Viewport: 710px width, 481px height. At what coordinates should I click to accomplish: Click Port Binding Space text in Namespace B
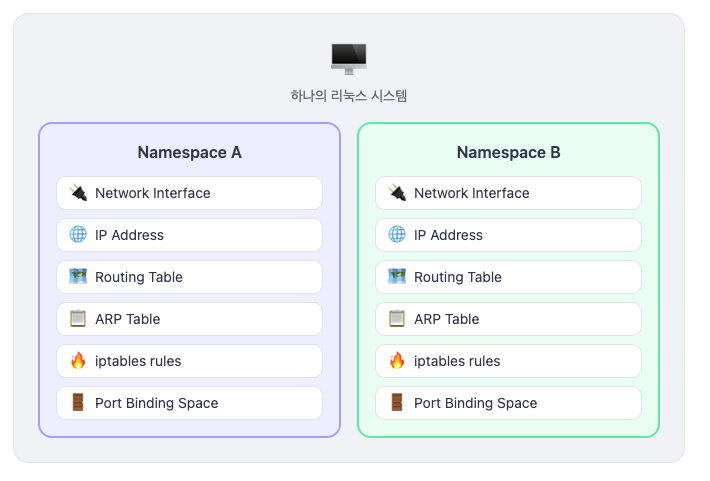pos(475,403)
